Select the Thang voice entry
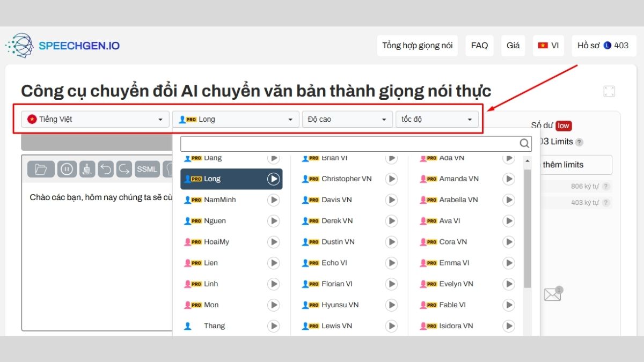Screen dimensions: 644x362 coord(231,326)
